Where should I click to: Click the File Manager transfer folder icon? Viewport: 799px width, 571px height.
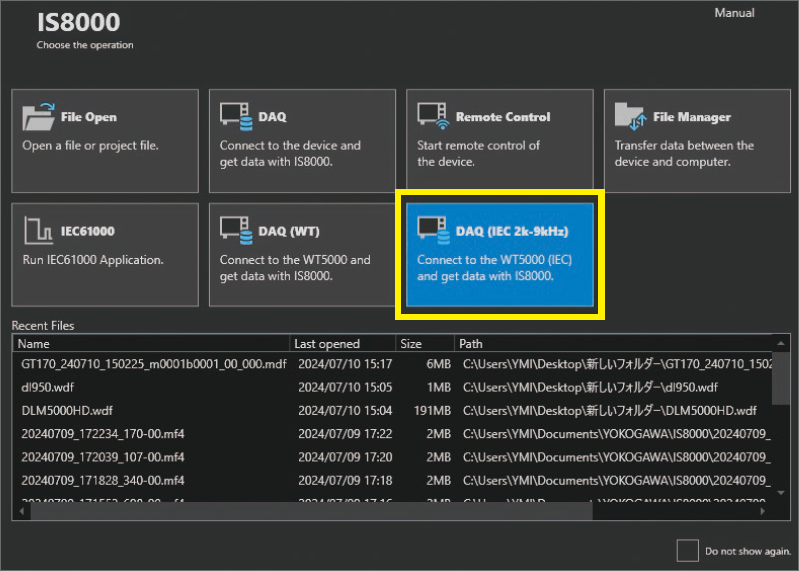[x=631, y=117]
